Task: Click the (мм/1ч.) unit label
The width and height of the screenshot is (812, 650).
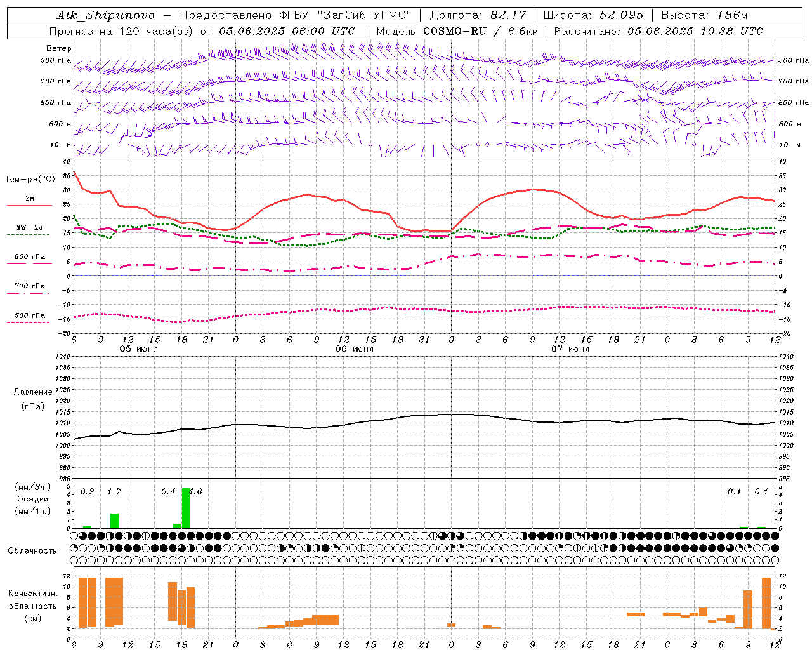Action: (32, 511)
